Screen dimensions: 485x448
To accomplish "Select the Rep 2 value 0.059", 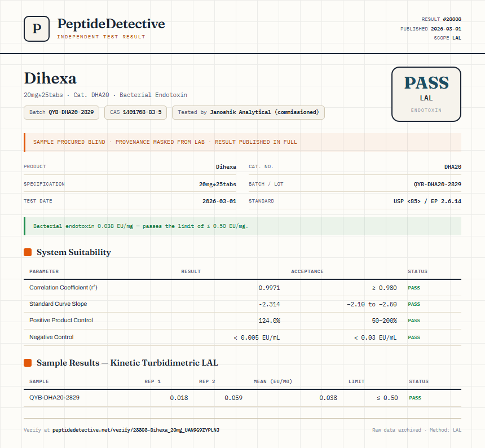I will (233, 398).
